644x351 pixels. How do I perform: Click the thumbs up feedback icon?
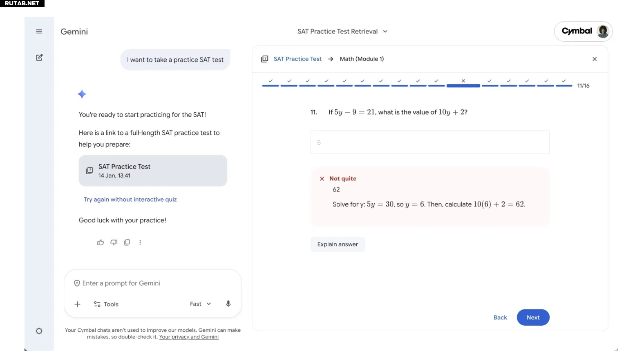(101, 242)
